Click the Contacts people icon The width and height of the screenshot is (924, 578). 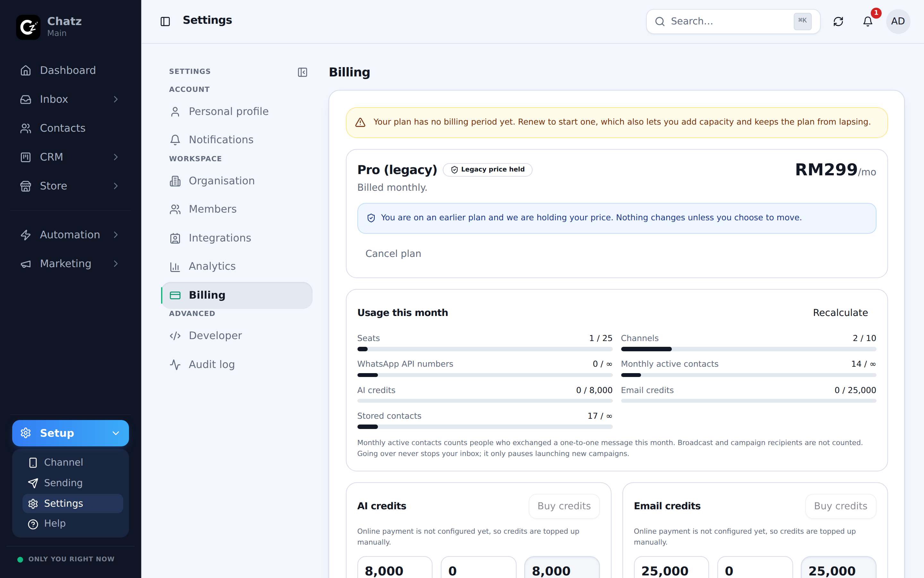tap(26, 128)
